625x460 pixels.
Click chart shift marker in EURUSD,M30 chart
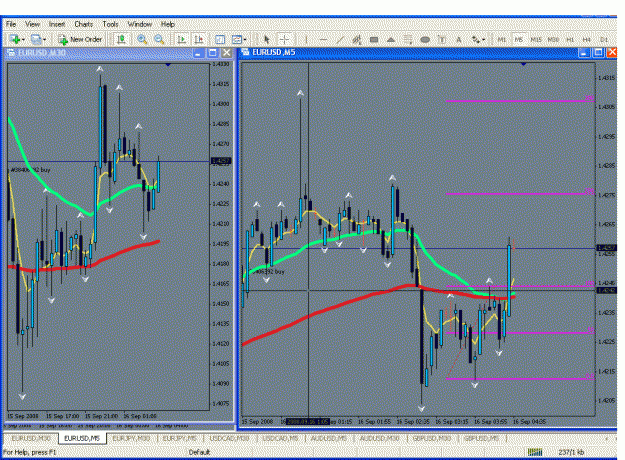pos(168,65)
